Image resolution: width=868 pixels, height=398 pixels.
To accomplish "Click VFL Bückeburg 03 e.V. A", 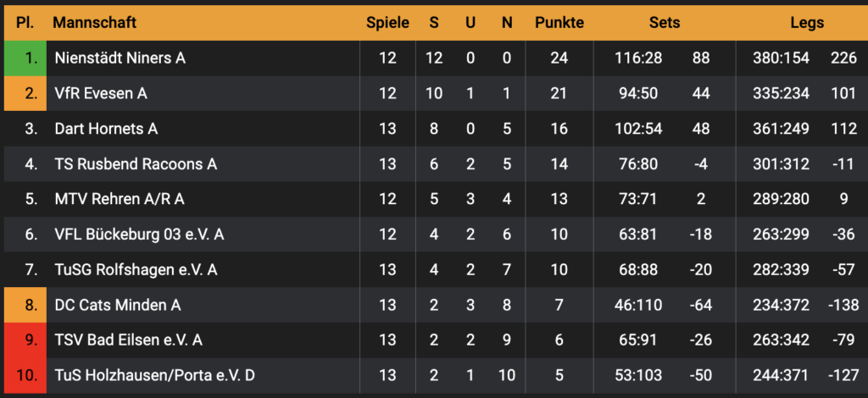I will point(139,235).
